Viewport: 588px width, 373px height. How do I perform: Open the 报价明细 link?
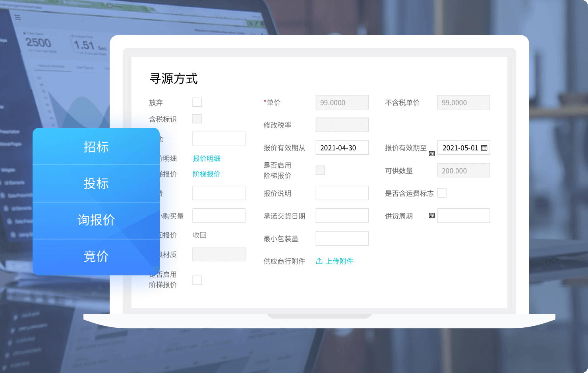coord(206,158)
